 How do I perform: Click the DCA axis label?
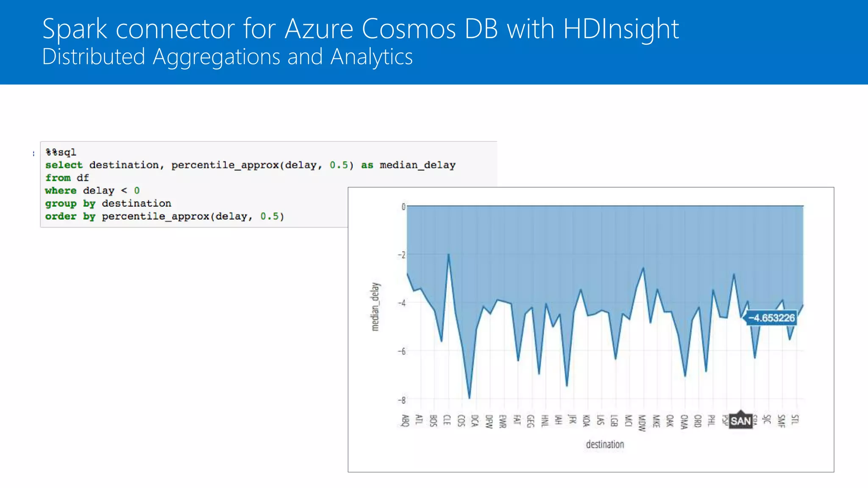[475, 421]
